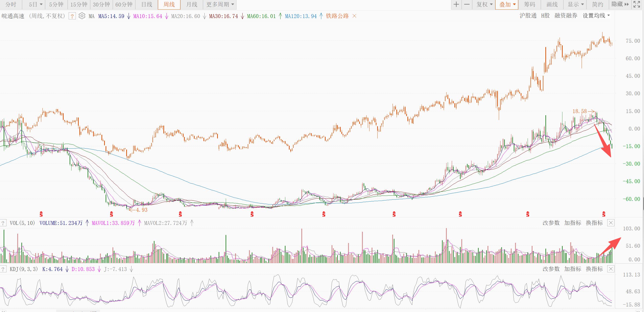Click the zoom-out minus icon
The image size is (644, 312).
pyautogui.click(x=466, y=5)
